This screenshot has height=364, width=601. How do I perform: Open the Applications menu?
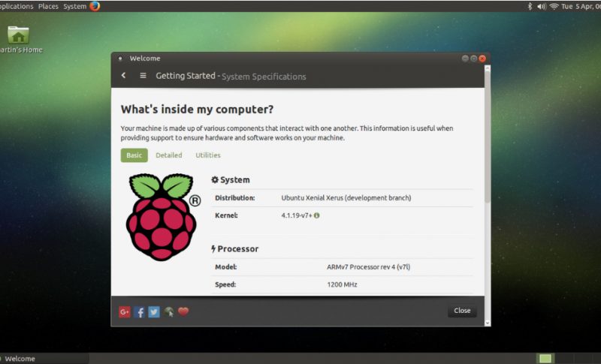pyautogui.click(x=17, y=7)
